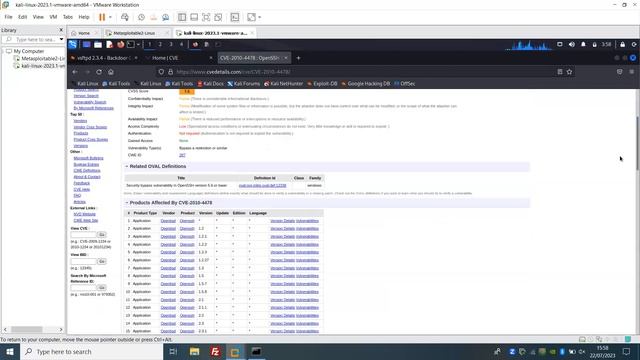Lock the Kali screen

(x=622, y=44)
